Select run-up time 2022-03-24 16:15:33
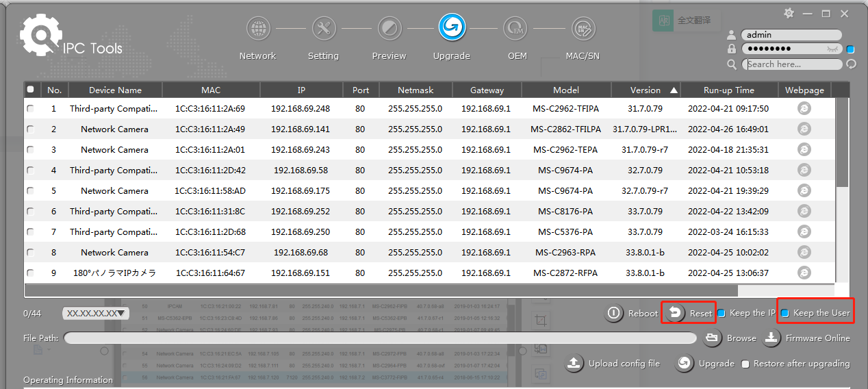This screenshot has height=389, width=868. tap(728, 231)
